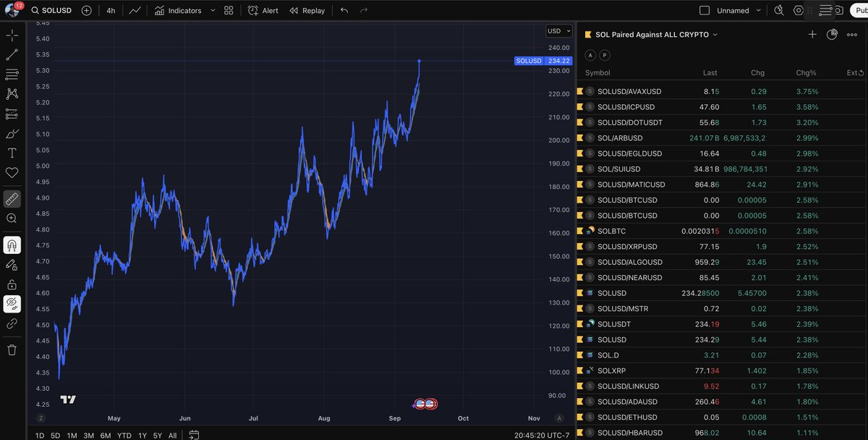Select SOLUSD/AVAXUSD row in watchlist
The image size is (868, 440).
(x=722, y=91)
